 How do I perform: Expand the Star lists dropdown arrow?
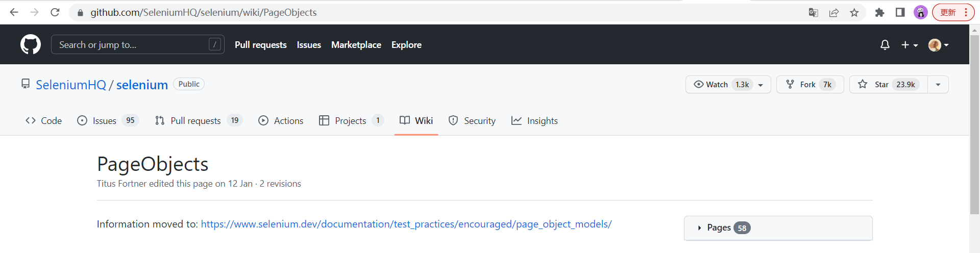pyautogui.click(x=938, y=85)
